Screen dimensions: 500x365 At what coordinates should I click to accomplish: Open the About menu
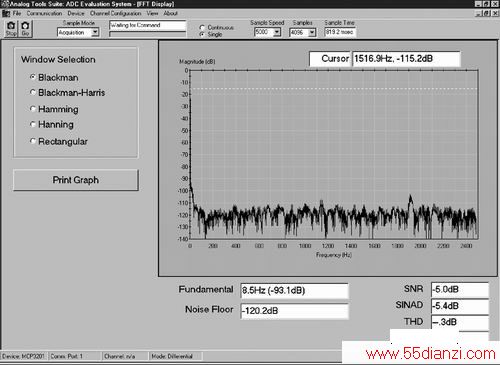point(170,13)
